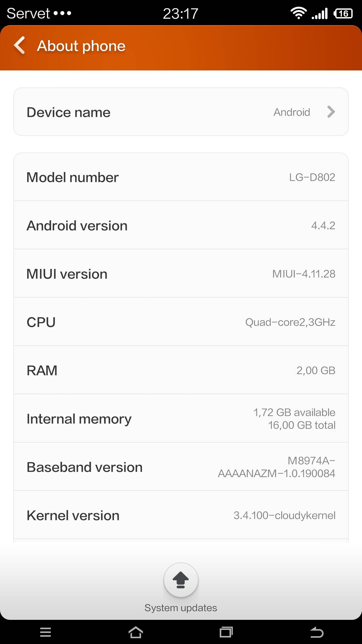
Task: Open the navigation menu key
Action: click(45, 632)
